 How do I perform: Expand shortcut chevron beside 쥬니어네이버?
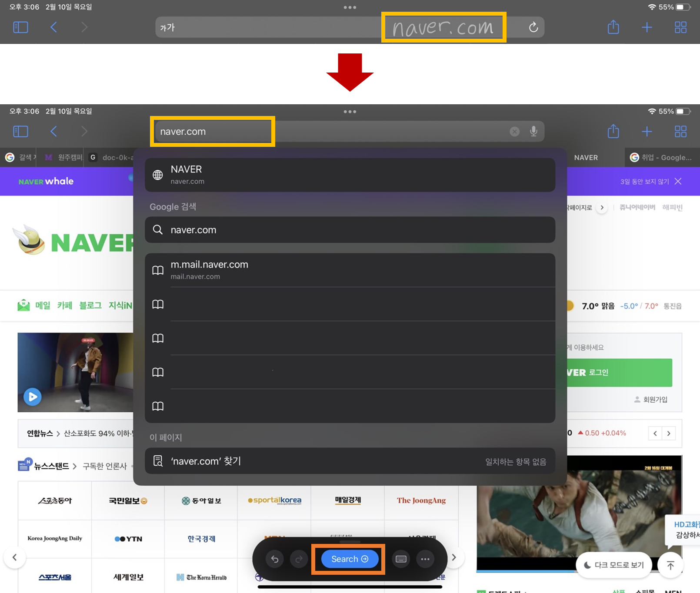[x=602, y=208]
